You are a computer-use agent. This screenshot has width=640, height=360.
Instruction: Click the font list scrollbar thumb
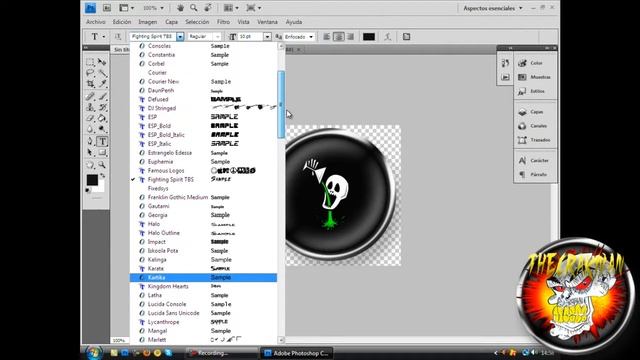point(281,104)
